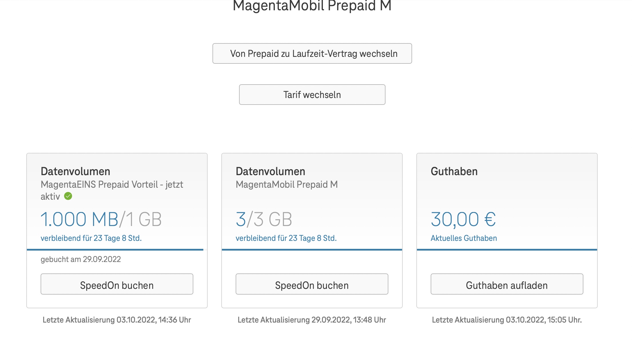Click remaining-time text under 1.000 MB/1 GB
632x364 pixels.
coord(91,238)
